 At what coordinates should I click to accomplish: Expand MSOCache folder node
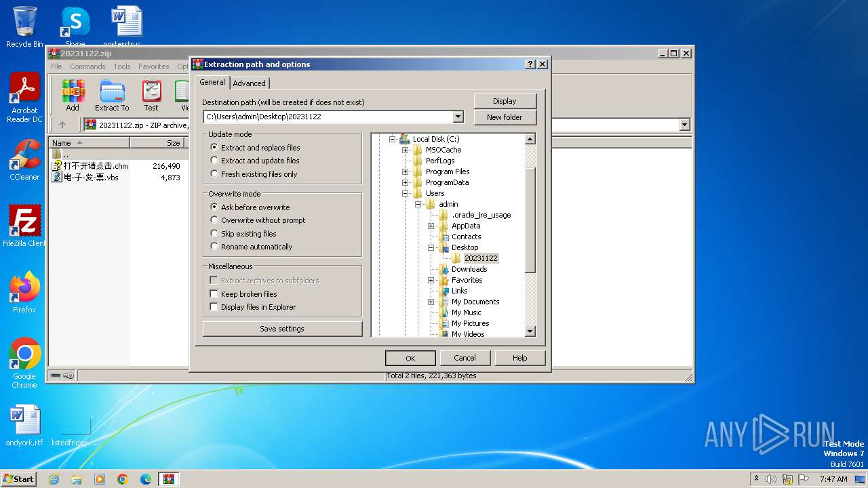click(x=405, y=150)
